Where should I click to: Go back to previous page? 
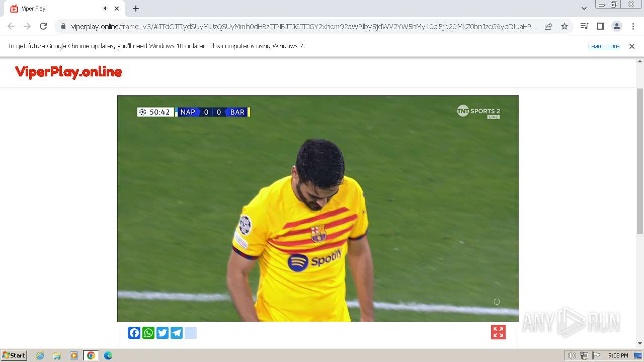[11, 26]
